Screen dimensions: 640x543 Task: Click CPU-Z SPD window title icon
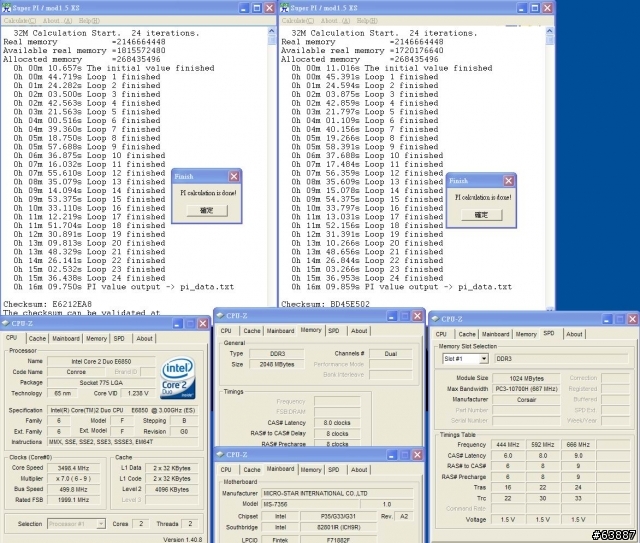[x=436, y=319]
